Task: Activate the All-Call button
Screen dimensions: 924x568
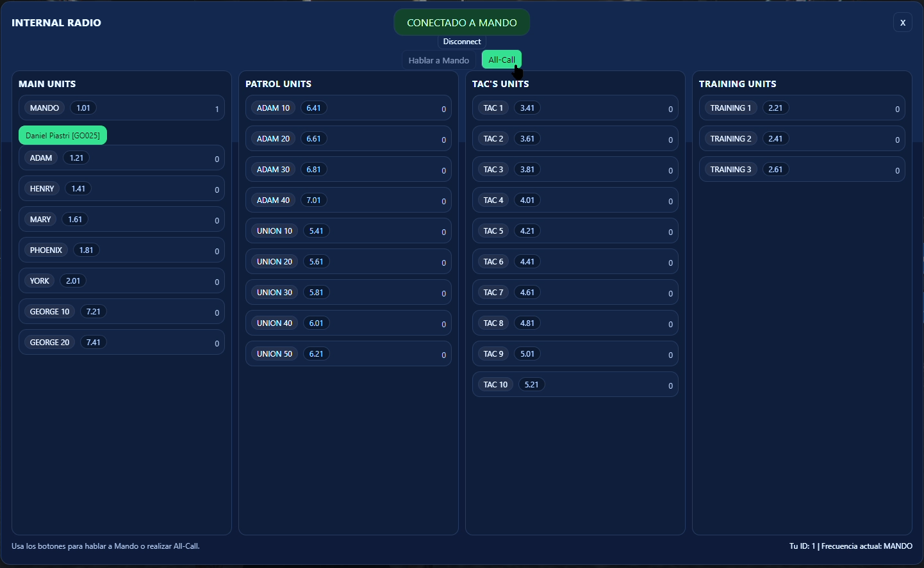Action: pos(502,60)
